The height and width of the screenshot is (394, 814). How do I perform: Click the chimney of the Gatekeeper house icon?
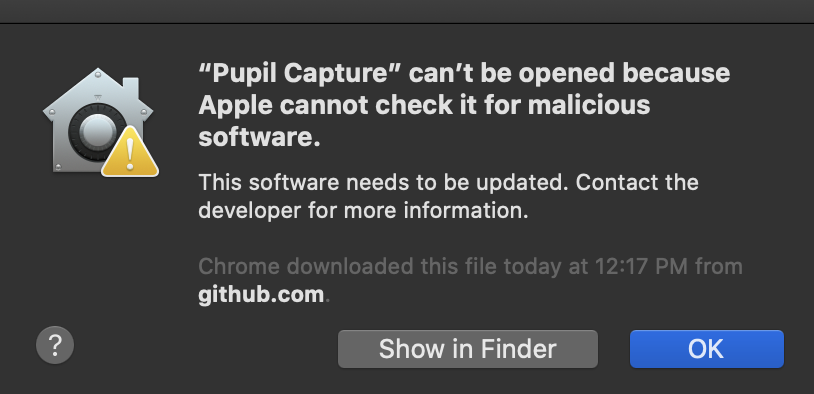(130, 88)
